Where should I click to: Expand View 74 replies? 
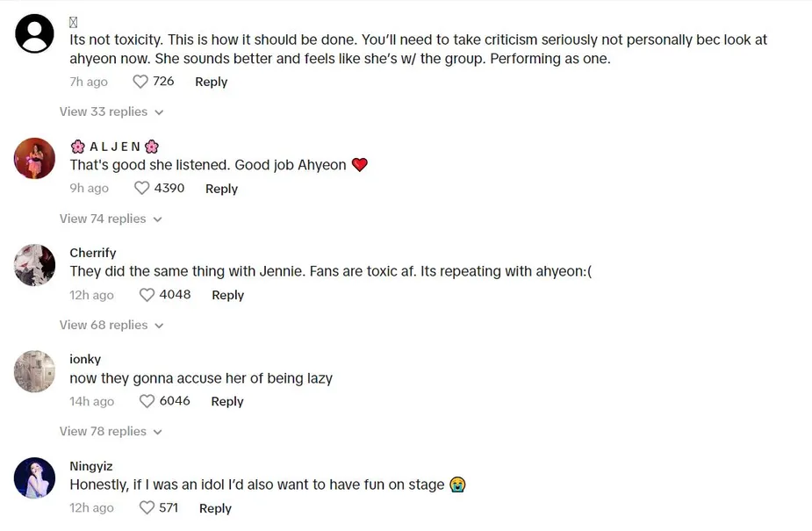(x=111, y=219)
